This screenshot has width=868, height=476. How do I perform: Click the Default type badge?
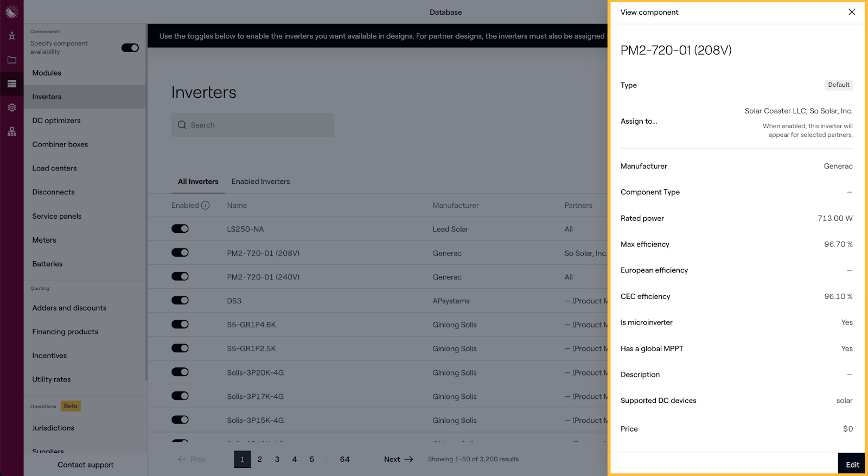(839, 85)
